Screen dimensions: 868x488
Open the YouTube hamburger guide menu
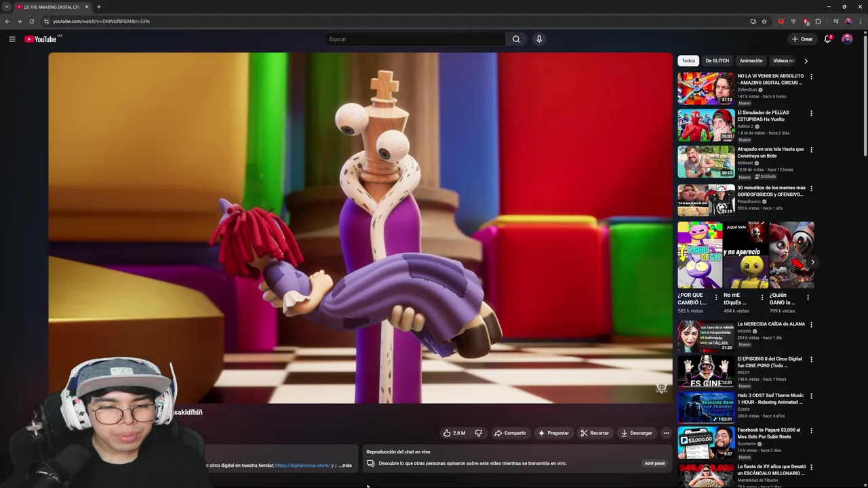tap(12, 39)
